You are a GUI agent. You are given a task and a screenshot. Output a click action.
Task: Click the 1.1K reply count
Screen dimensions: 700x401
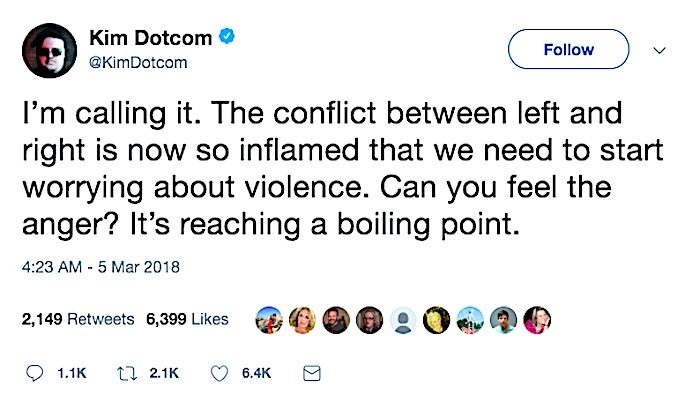click(x=72, y=373)
